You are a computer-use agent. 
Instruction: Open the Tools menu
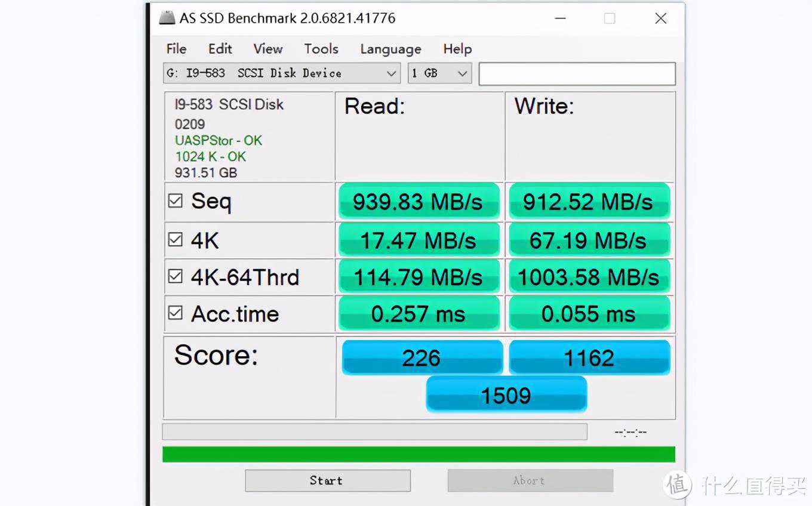pos(321,49)
